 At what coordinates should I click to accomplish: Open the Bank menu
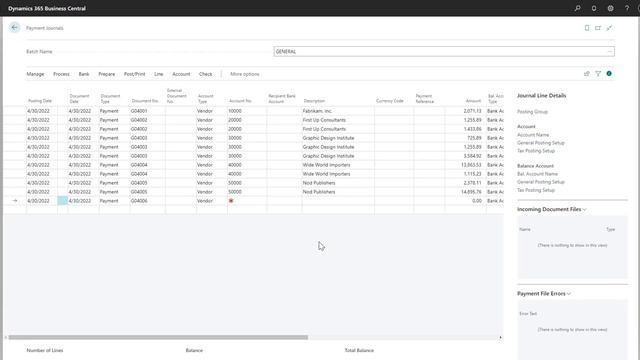(84, 74)
